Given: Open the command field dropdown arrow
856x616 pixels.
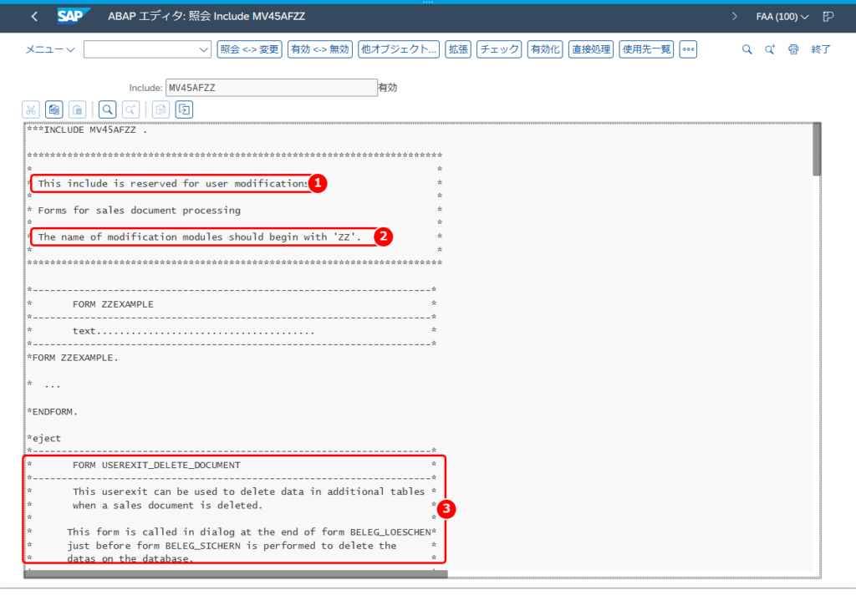Looking at the screenshot, I should (203, 49).
